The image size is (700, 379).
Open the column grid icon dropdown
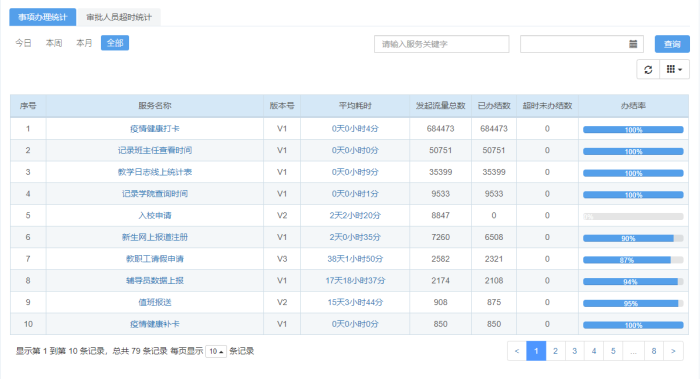point(674,70)
